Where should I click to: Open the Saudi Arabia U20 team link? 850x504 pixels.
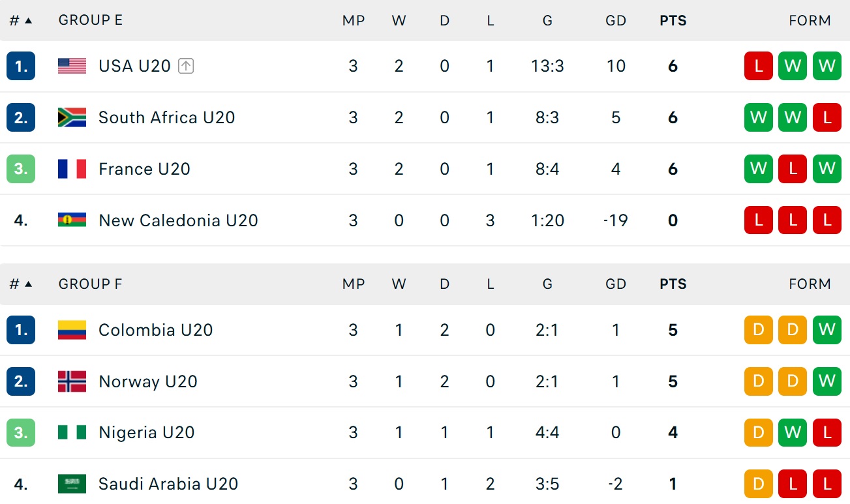coord(168,484)
